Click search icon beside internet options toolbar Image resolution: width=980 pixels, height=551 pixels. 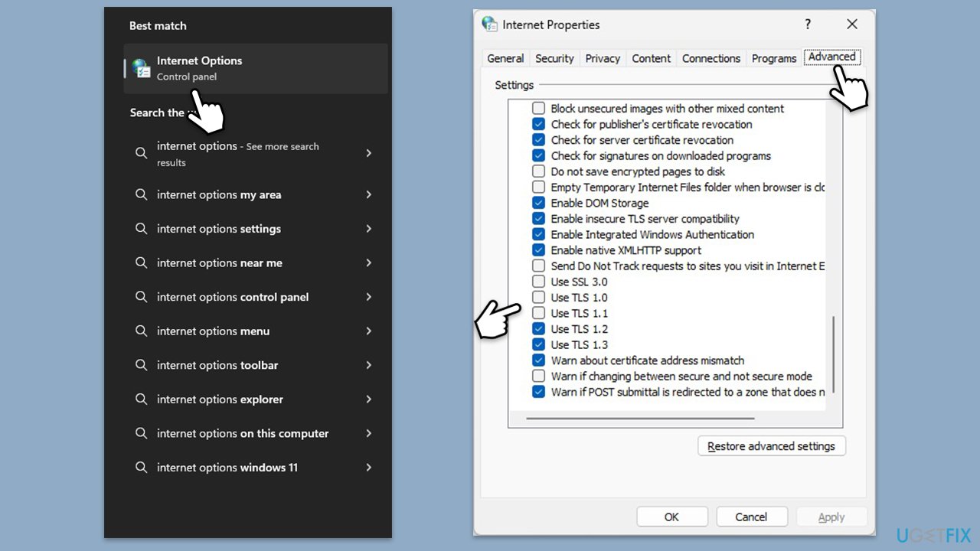(x=141, y=365)
